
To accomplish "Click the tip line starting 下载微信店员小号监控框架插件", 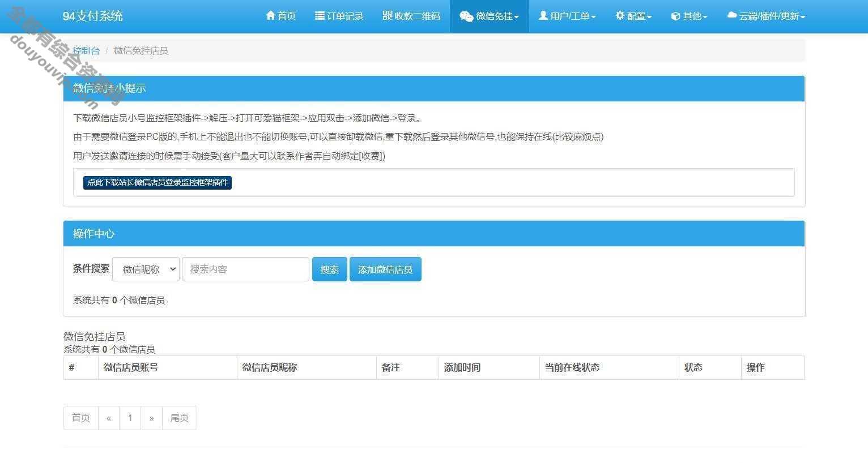I will [x=248, y=118].
